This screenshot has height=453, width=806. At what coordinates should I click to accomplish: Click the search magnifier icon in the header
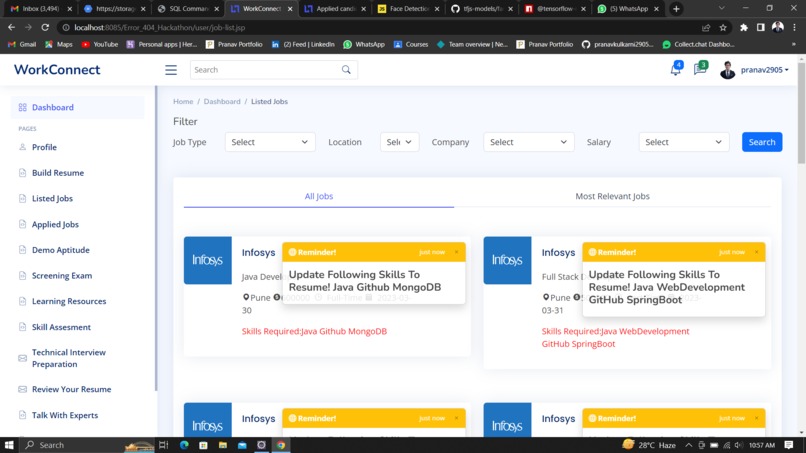(346, 70)
